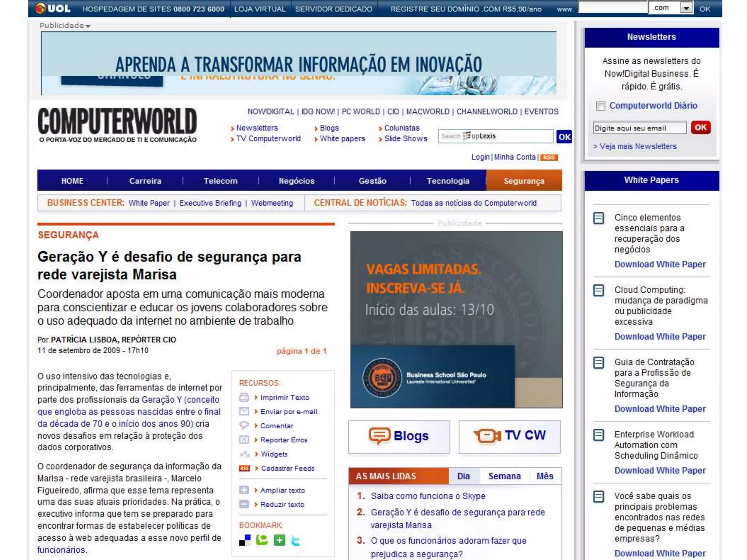Image resolution: width=747 pixels, height=560 pixels.
Task: Click the blue OK search button
Action: click(x=564, y=137)
